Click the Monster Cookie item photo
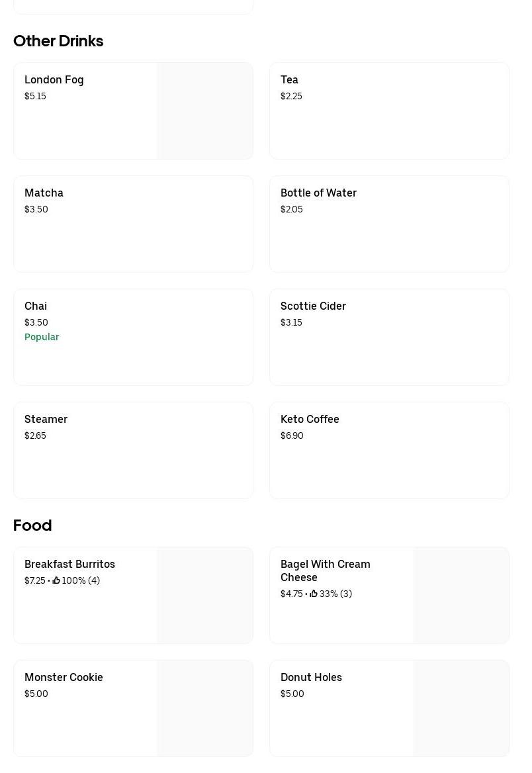This screenshot has height=773, width=532. click(204, 708)
